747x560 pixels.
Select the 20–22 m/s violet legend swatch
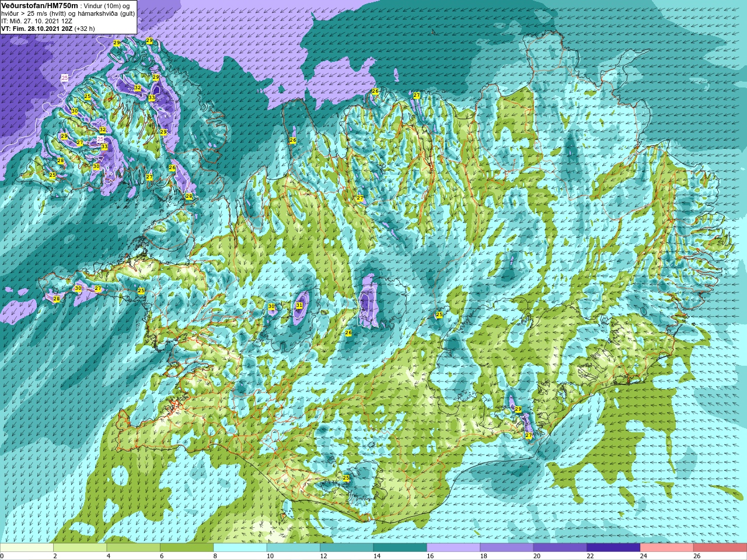[x=560, y=548]
